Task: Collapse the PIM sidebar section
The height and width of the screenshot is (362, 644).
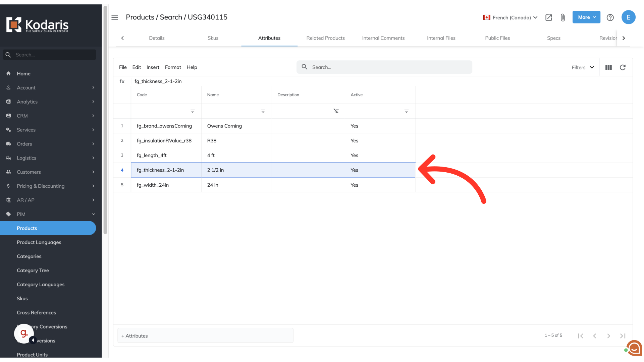Action: pyautogui.click(x=94, y=214)
